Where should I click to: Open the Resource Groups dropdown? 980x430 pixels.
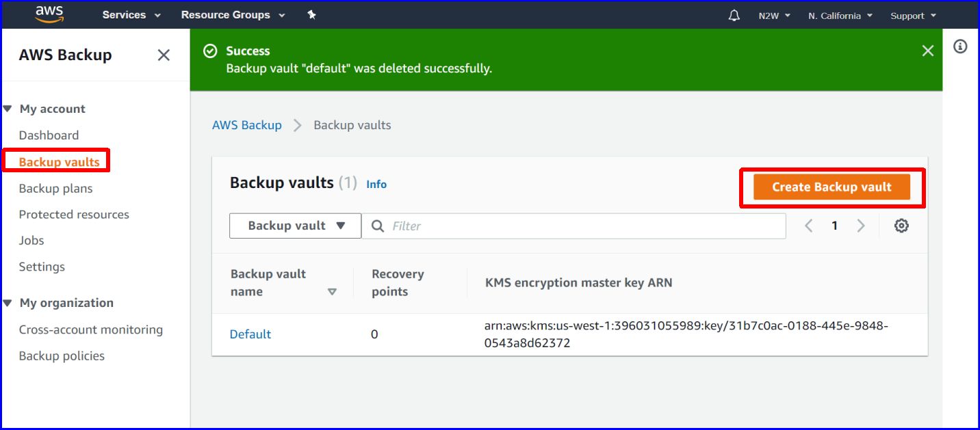(233, 15)
